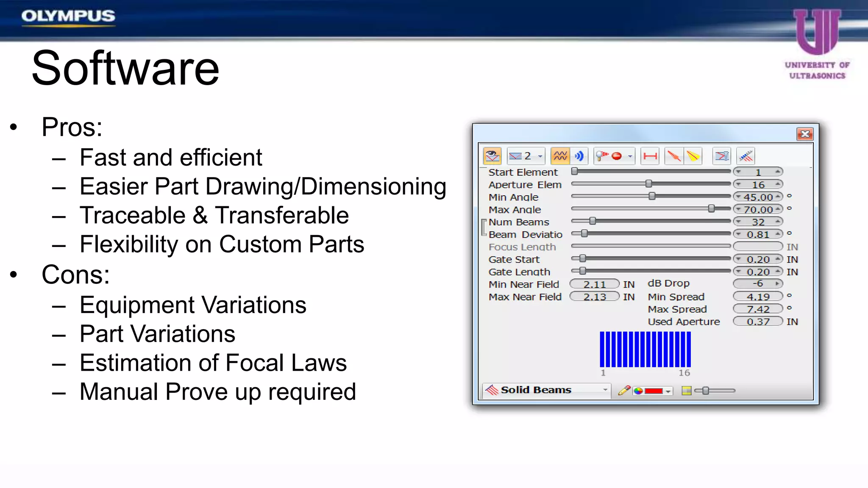Screen dimensions: 868x488
Task: Click the Max Near Field value 2.13
Action: pos(595,297)
